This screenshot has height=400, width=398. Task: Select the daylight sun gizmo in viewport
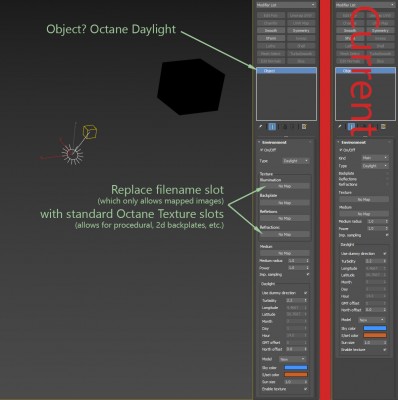[x=72, y=154]
